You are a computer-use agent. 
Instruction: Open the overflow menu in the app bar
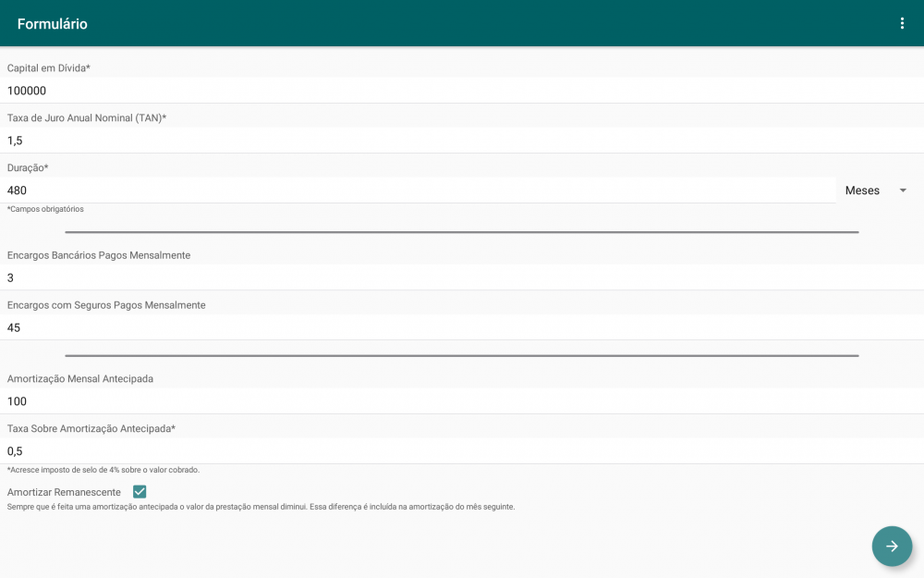coord(903,23)
